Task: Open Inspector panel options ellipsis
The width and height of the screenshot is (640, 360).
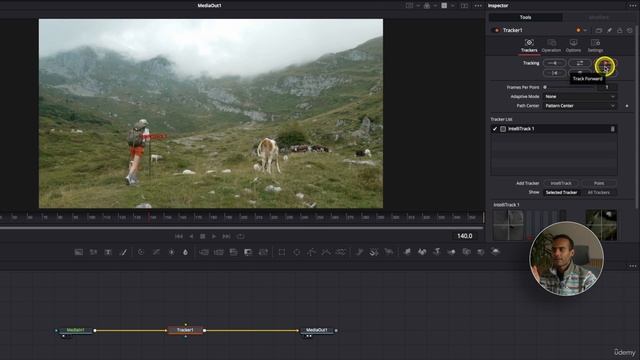Action: [x=632, y=6]
